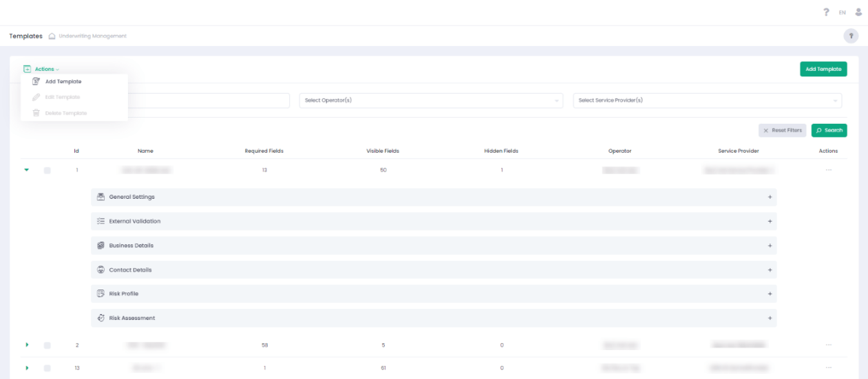The width and height of the screenshot is (868, 379).
Task: Click the General Settings section icon
Action: point(100,197)
